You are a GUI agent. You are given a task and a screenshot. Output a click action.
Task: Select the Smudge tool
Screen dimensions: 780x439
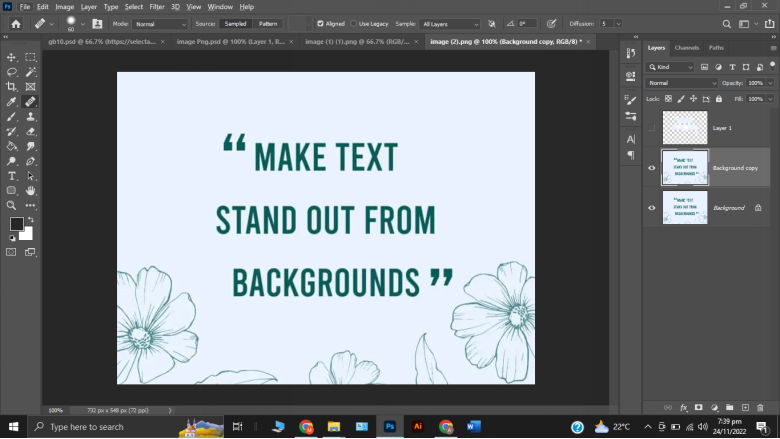point(30,146)
